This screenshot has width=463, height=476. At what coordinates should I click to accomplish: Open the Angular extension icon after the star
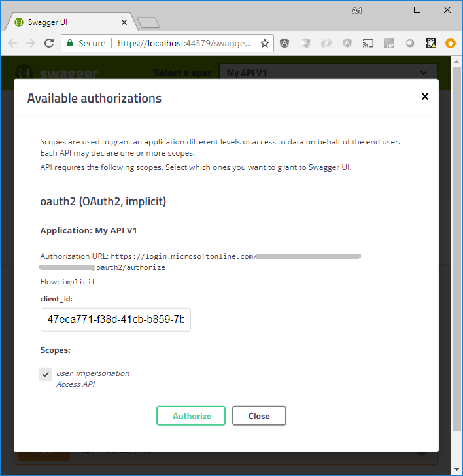(284, 43)
